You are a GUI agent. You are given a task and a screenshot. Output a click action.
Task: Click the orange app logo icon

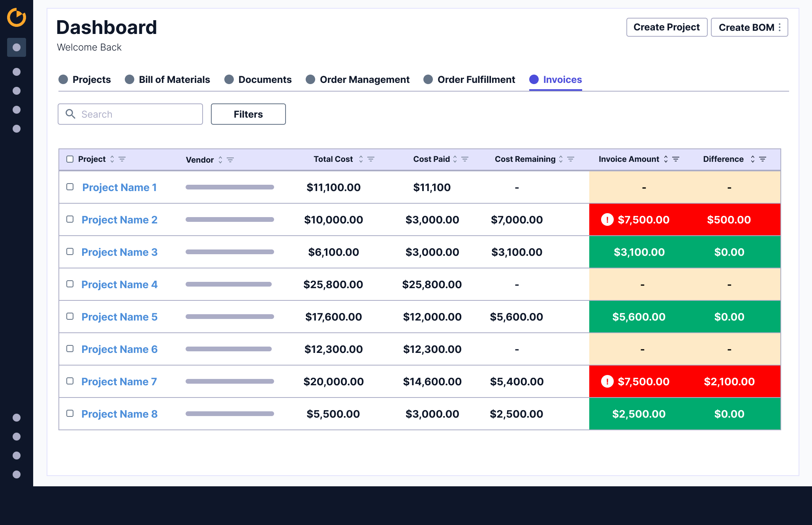(17, 17)
